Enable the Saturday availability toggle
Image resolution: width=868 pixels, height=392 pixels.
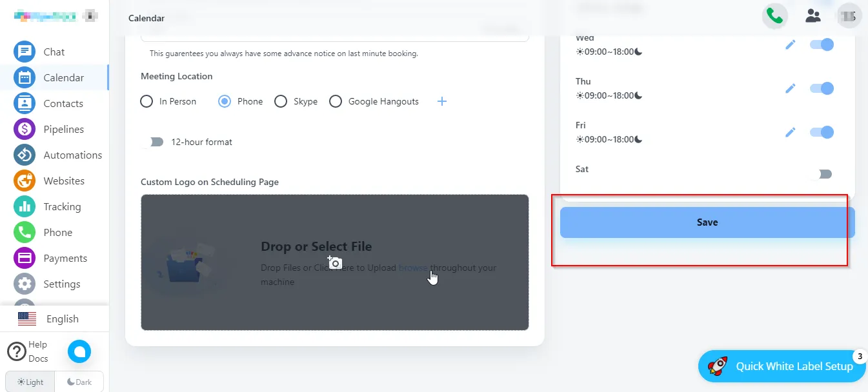click(x=822, y=174)
